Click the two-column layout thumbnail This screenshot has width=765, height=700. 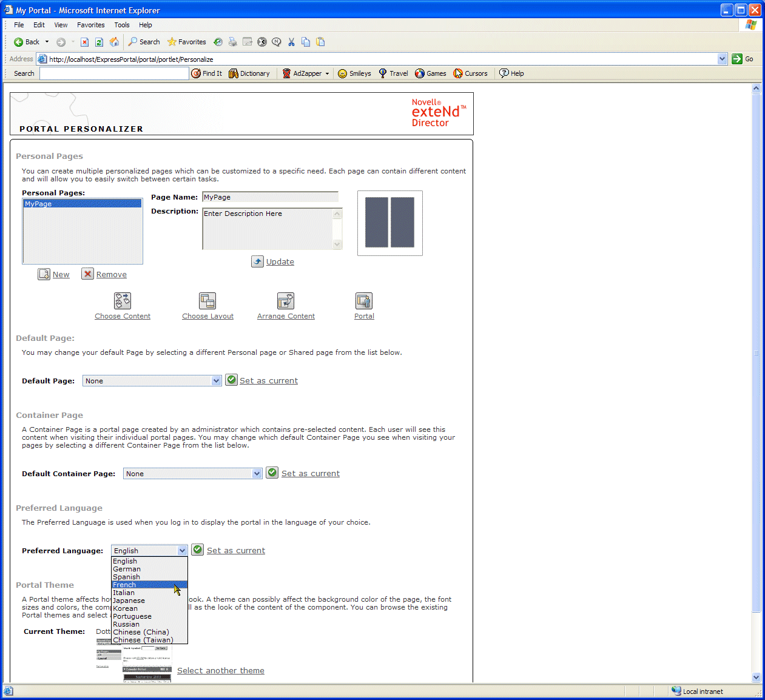click(389, 223)
